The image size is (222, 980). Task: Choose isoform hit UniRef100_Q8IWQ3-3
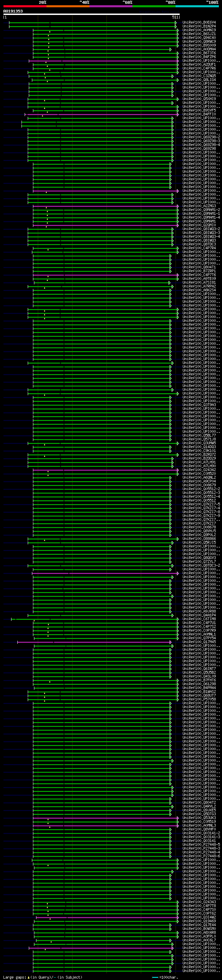click(x=201, y=233)
